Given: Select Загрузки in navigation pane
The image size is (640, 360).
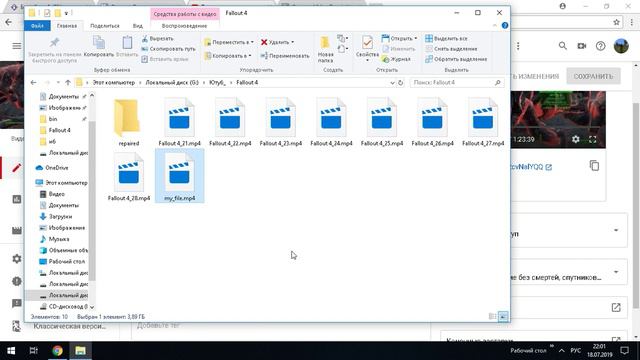Looking at the screenshot, I should pos(60,216).
